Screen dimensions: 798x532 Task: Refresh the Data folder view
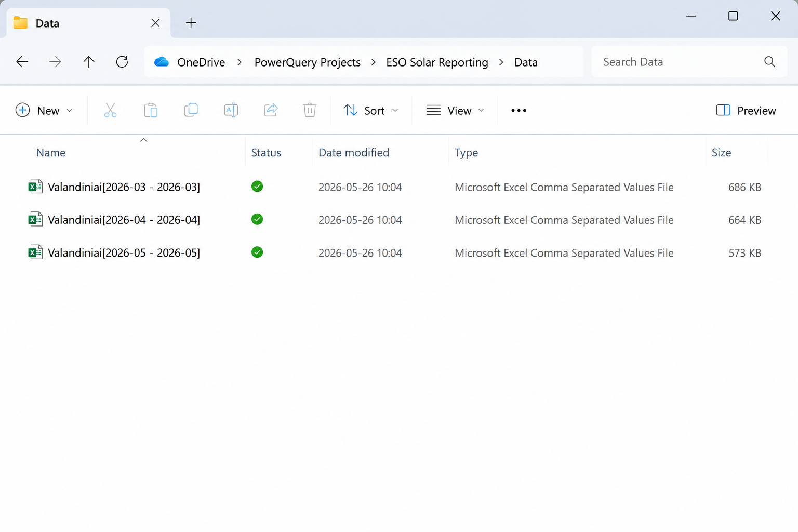click(x=122, y=62)
